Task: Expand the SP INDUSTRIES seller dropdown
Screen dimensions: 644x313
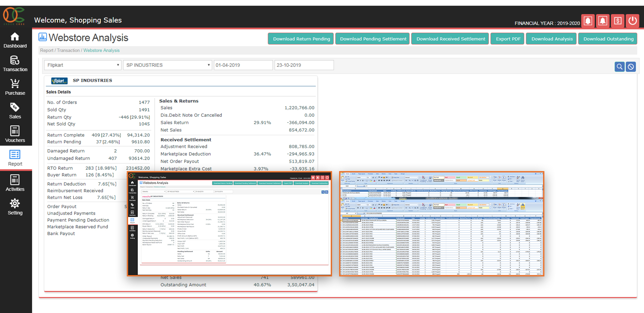Action: [168, 65]
